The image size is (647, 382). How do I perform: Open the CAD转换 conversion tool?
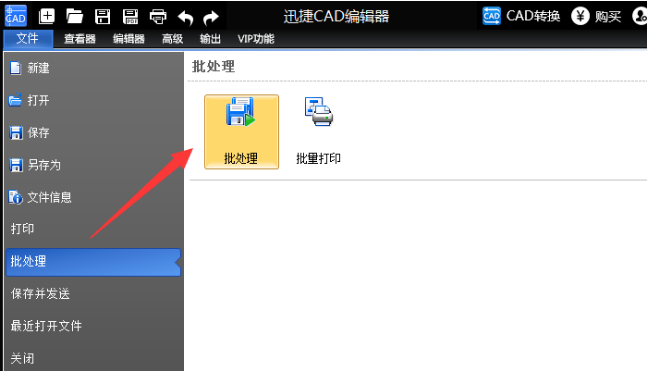pos(521,16)
